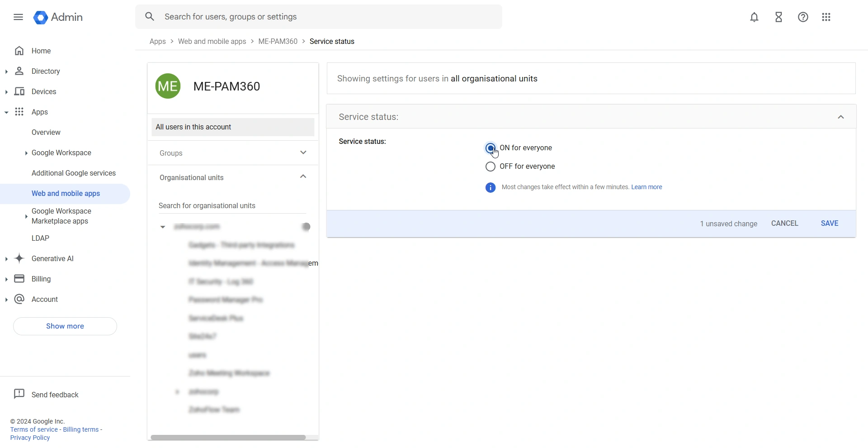Select OFF for everyone

pyautogui.click(x=490, y=167)
